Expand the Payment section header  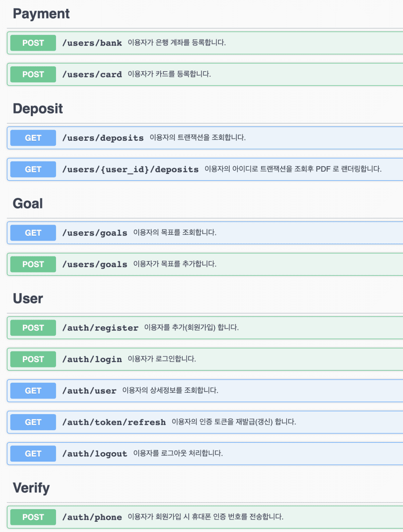tap(41, 14)
